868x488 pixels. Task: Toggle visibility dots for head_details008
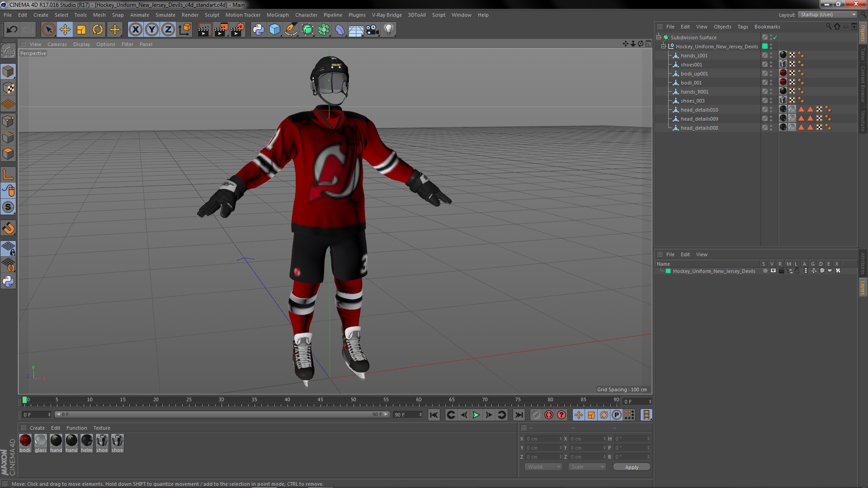pos(771,128)
